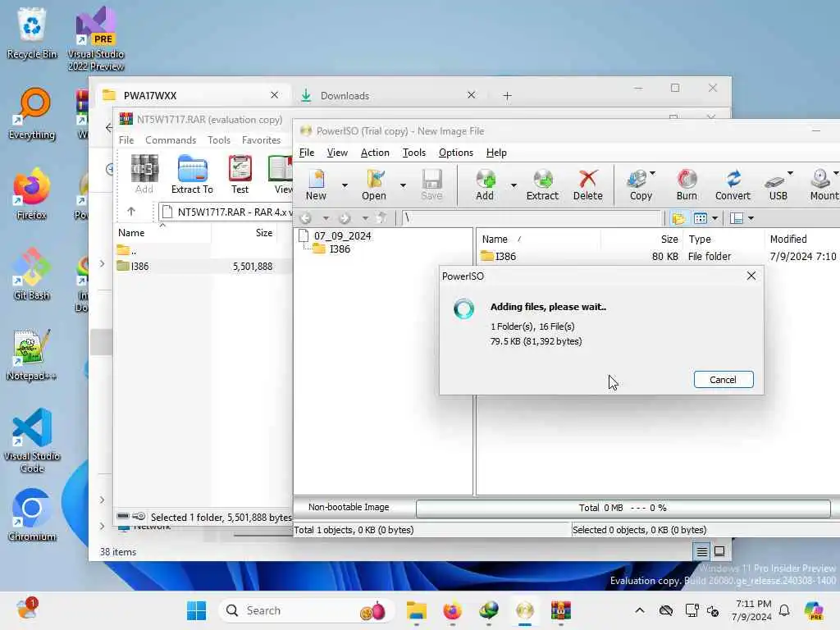Add new tab in File Explorer
This screenshot has height=630, width=840.
click(507, 95)
